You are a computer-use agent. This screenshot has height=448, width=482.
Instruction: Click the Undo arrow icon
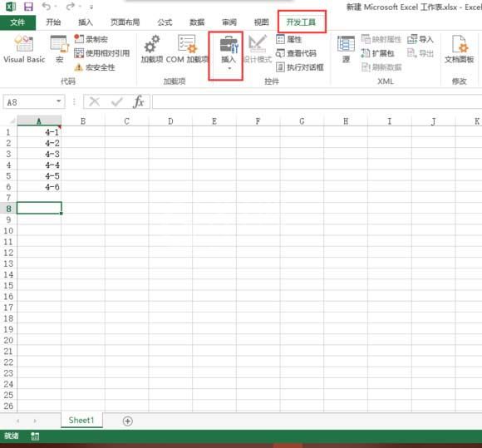[46, 7]
